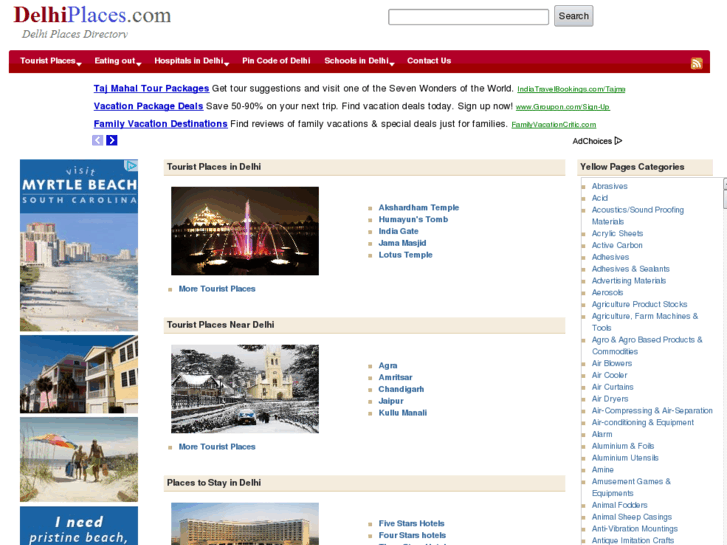Expand Hospitals in Delhi menu

click(191, 61)
